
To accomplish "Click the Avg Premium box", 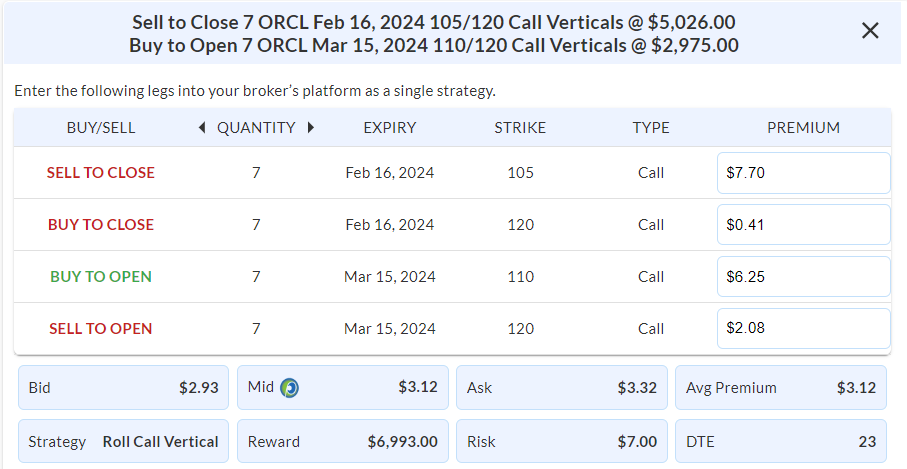I will [781, 387].
